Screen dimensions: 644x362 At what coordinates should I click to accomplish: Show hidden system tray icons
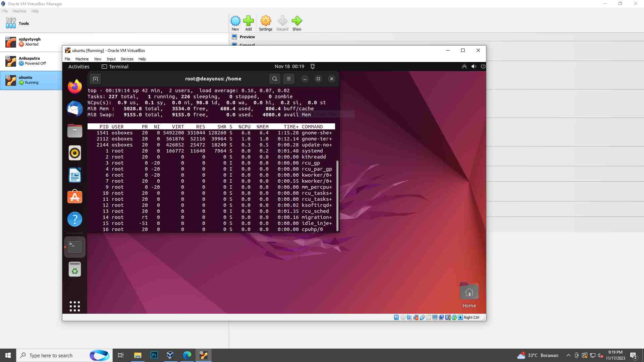point(568,355)
